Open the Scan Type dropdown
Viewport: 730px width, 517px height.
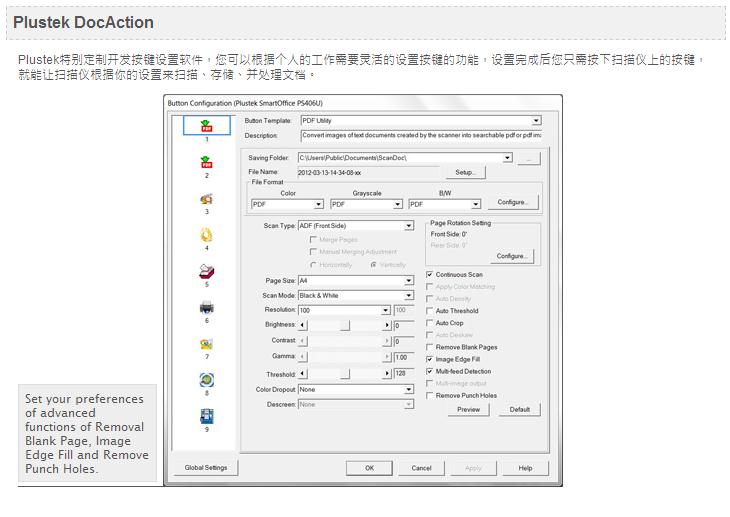click(408, 226)
